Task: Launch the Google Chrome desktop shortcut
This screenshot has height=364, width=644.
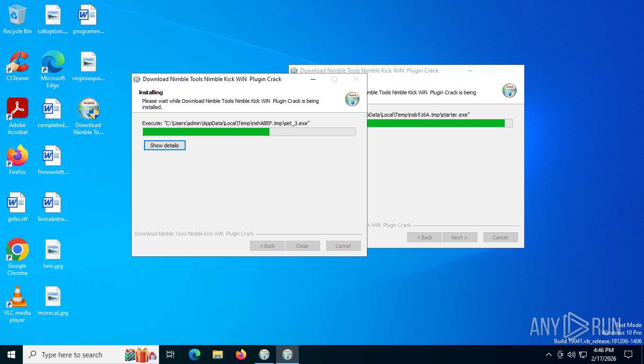Action: tap(18, 257)
